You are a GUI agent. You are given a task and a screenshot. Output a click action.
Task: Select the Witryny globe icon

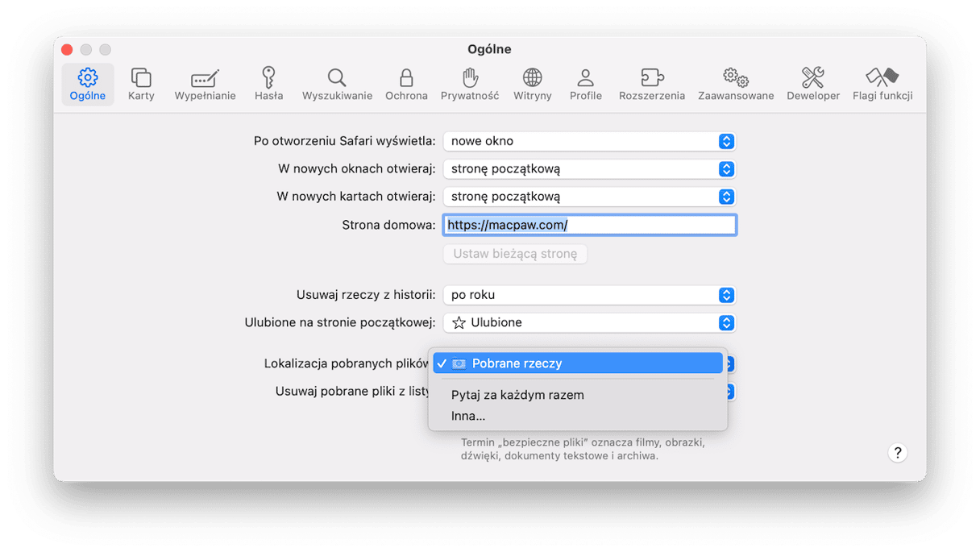pyautogui.click(x=532, y=85)
